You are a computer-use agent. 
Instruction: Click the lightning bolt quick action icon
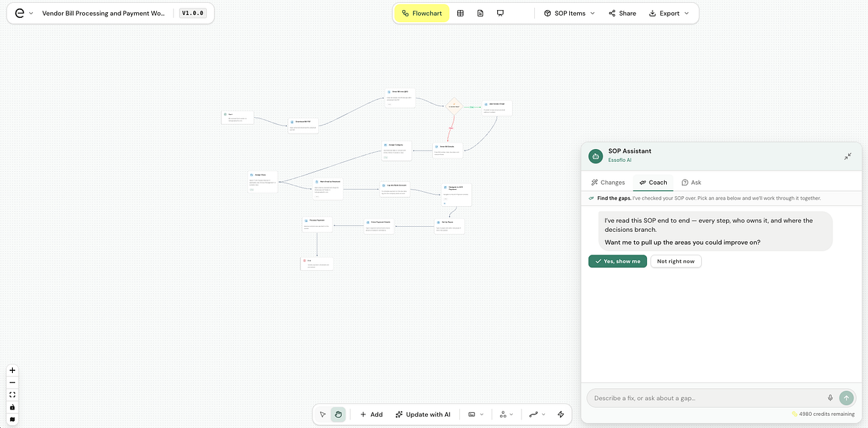(561, 414)
